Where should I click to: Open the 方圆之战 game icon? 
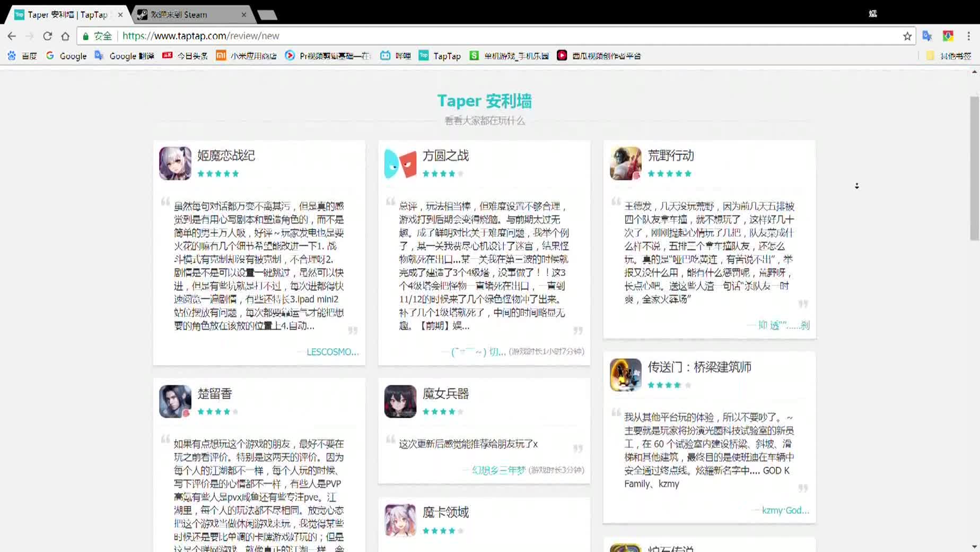pyautogui.click(x=400, y=163)
